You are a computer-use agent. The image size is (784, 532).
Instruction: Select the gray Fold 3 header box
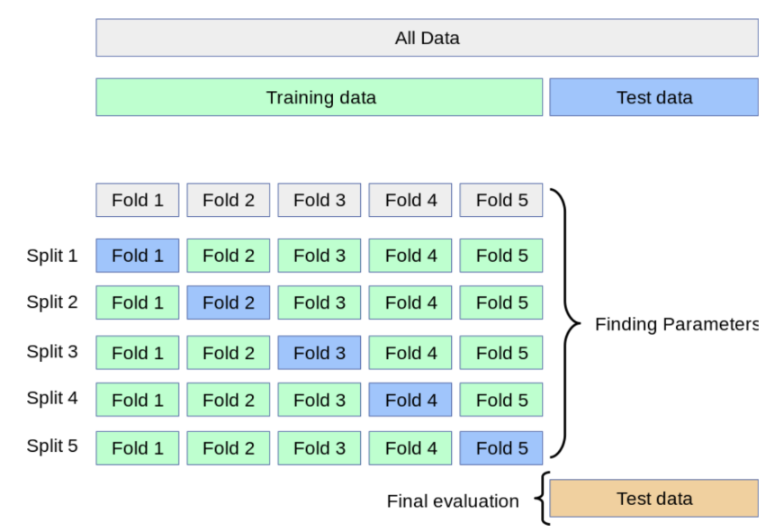click(320, 200)
